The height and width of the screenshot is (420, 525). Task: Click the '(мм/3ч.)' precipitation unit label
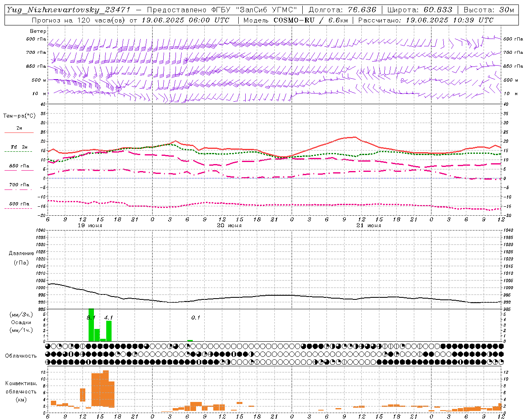pyautogui.click(x=21, y=315)
